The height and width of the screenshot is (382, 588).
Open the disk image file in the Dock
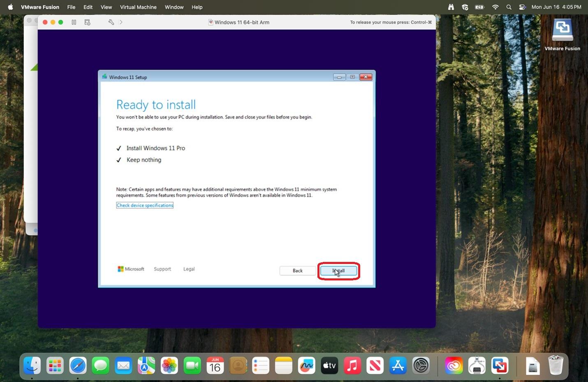click(x=533, y=366)
